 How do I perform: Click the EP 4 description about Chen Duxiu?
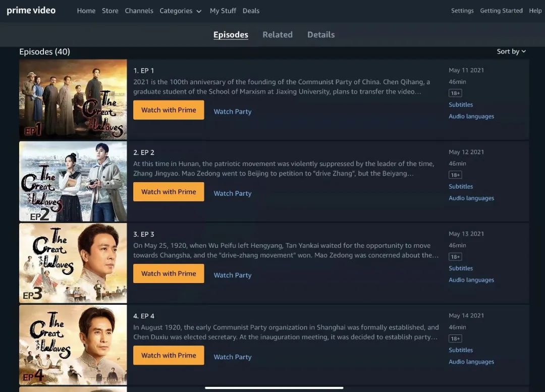286,332
